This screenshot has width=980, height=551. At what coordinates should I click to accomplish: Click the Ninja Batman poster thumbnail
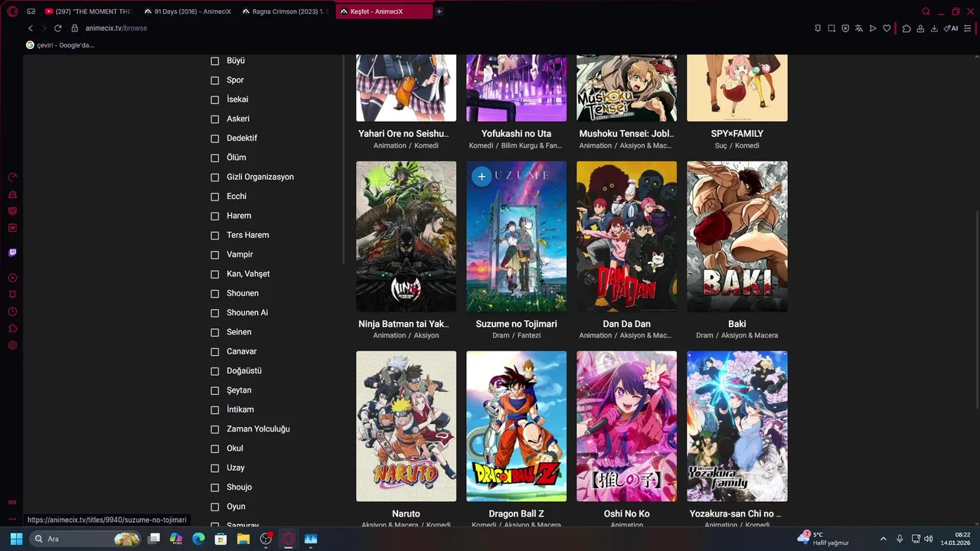tap(406, 236)
